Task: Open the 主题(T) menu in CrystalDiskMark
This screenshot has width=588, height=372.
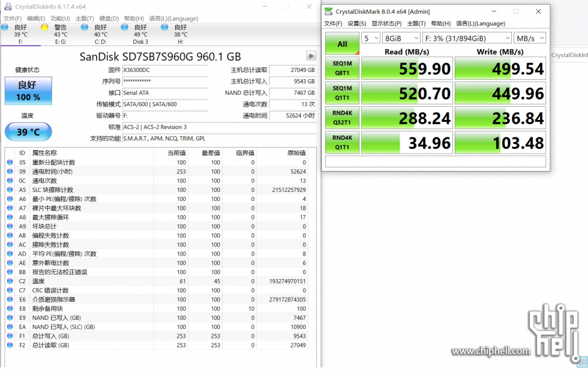Action: click(416, 23)
